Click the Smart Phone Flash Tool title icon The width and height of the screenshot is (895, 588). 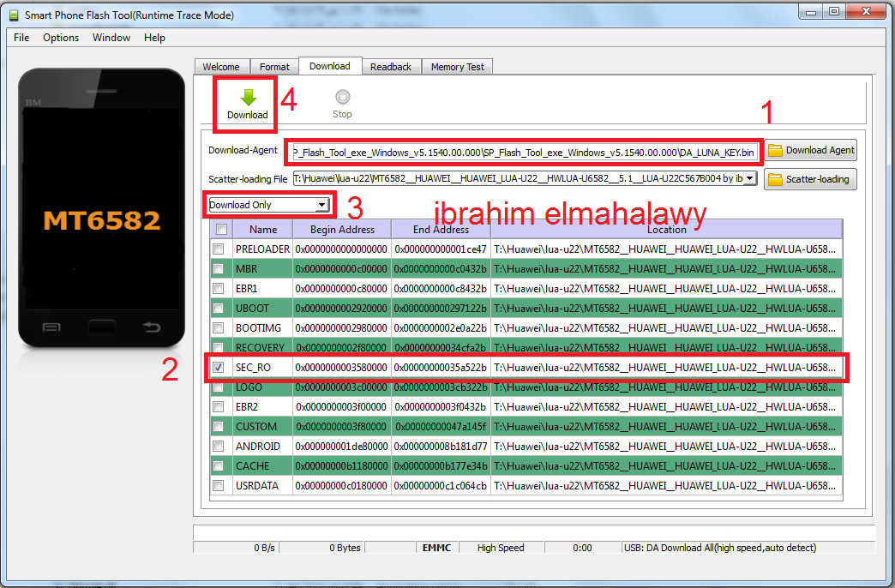click(14, 15)
